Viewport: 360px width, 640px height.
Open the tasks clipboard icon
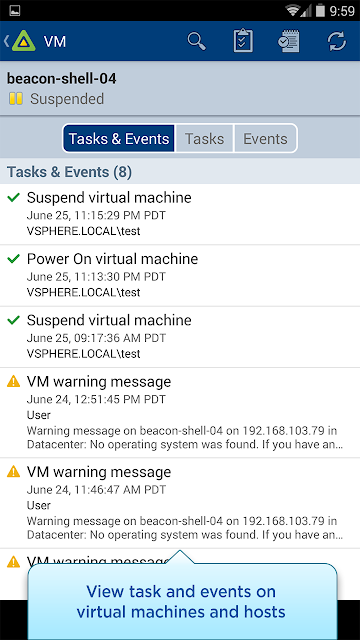(x=243, y=41)
